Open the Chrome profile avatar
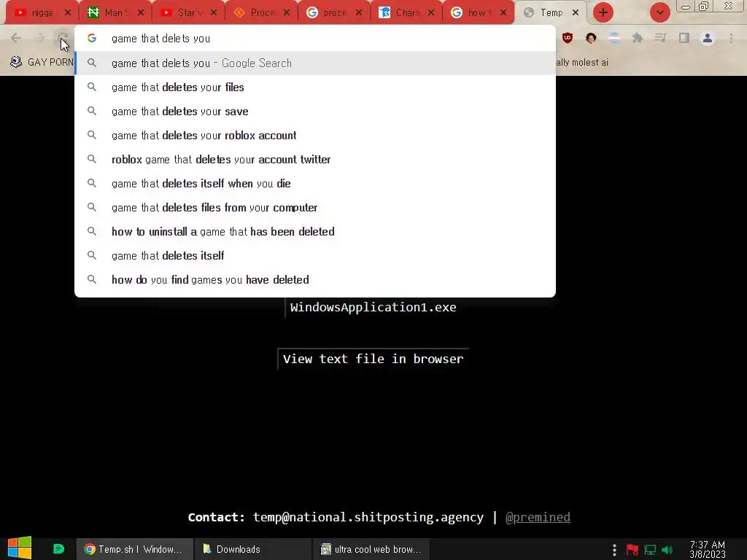This screenshot has height=560, width=747. 708,38
